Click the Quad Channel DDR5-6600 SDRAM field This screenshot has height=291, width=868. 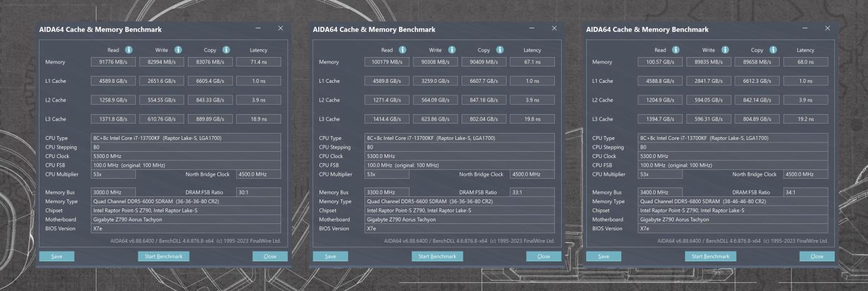point(460,201)
